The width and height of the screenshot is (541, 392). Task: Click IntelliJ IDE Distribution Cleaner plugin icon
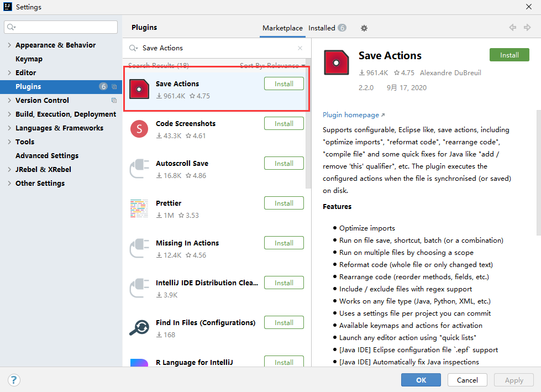(x=139, y=288)
